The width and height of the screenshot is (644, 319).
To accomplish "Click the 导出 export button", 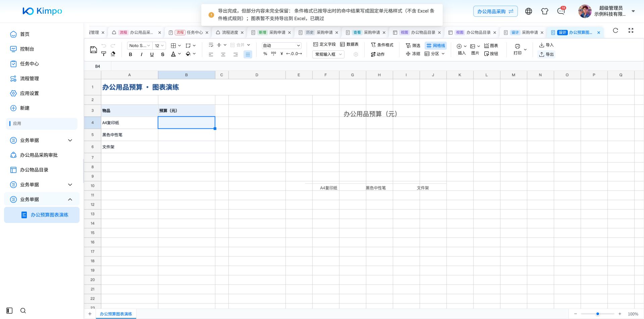I will 546,54.
